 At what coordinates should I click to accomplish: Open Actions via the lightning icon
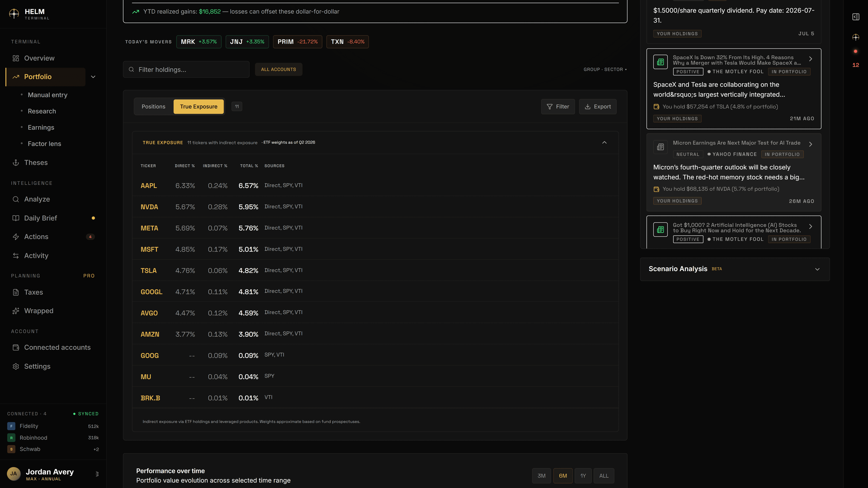coord(16,237)
